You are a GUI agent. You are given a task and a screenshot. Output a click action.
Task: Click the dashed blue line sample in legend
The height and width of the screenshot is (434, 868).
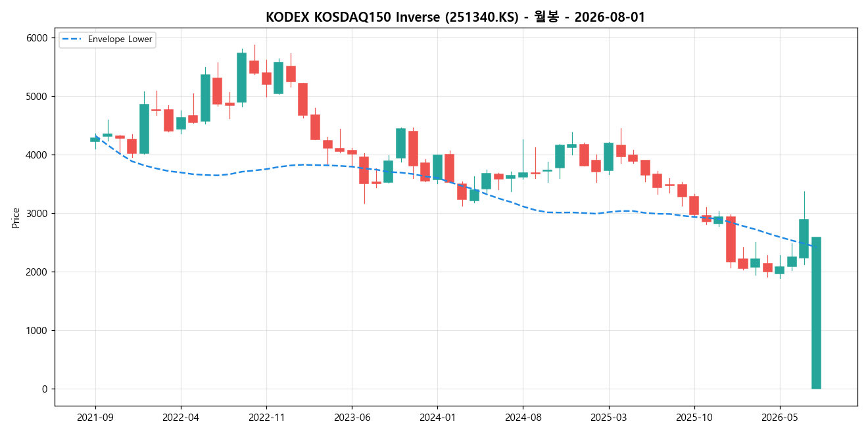72,39
